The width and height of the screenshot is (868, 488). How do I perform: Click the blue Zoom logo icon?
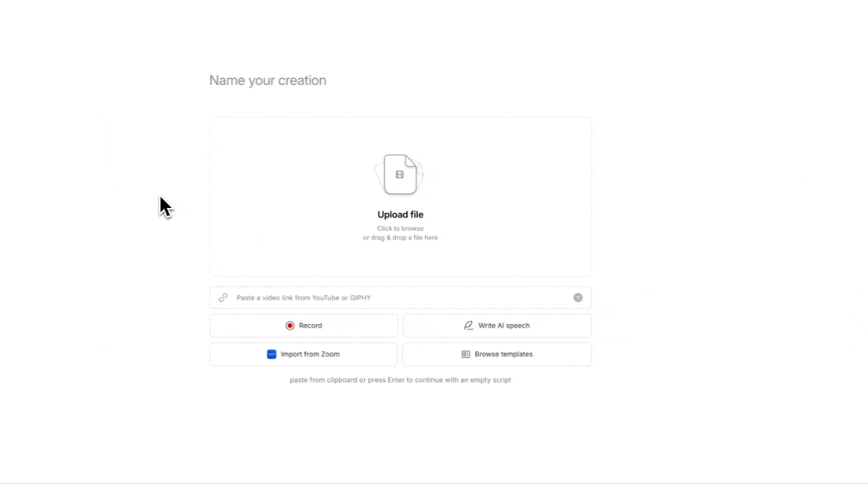pos(272,354)
